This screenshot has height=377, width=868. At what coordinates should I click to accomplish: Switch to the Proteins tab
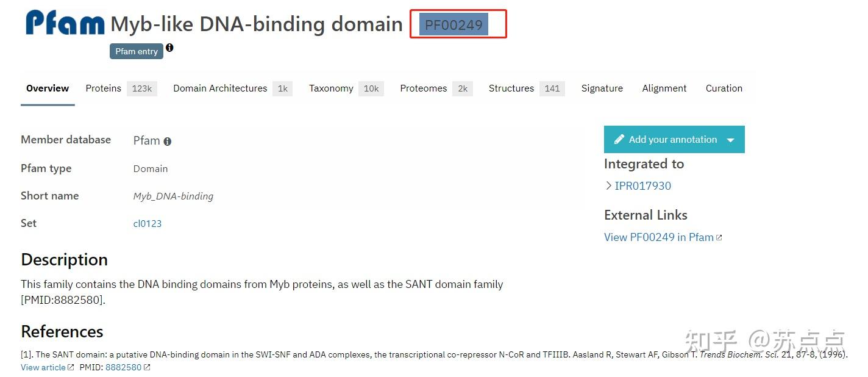[104, 88]
